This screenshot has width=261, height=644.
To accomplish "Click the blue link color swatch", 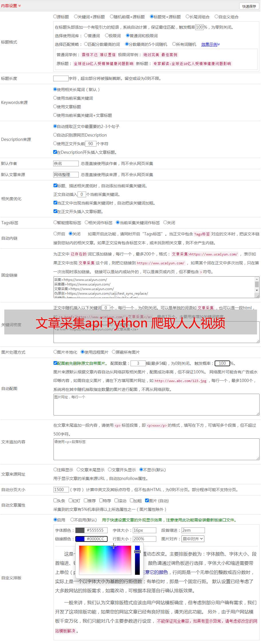I will coord(80,539).
